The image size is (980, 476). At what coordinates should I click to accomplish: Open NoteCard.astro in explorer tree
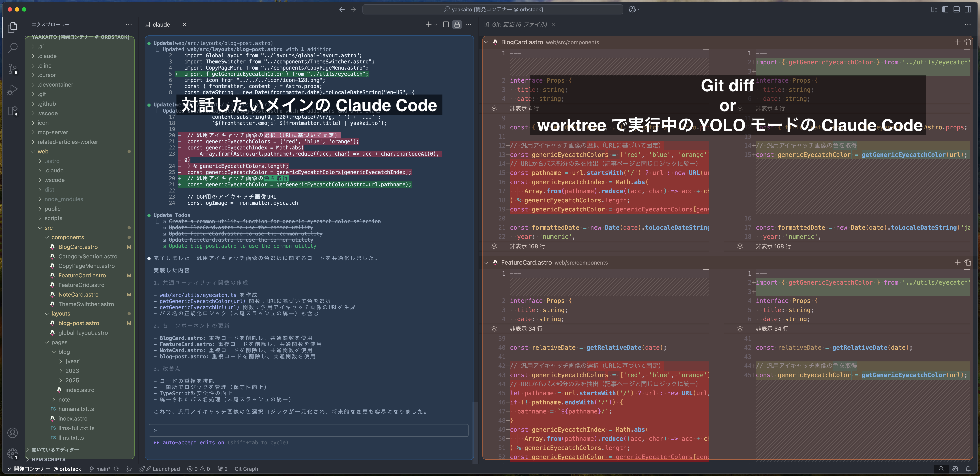[78, 295]
